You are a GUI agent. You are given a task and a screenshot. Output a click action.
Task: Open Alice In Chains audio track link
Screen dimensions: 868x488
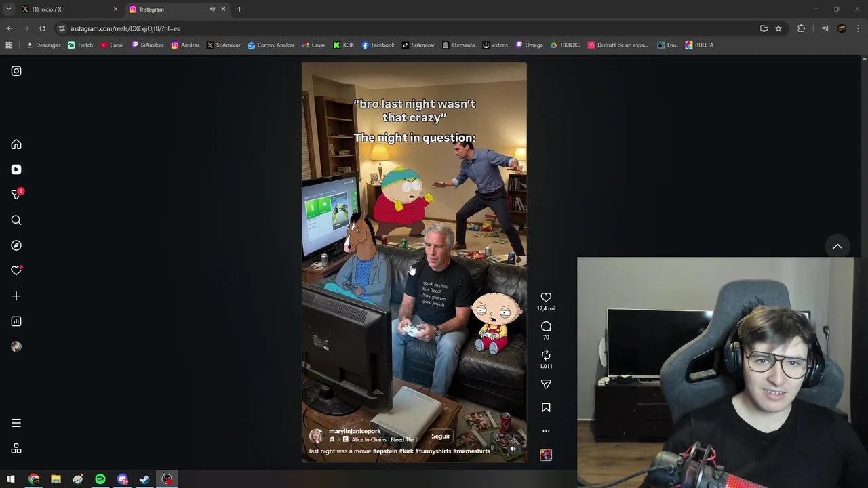click(x=382, y=440)
